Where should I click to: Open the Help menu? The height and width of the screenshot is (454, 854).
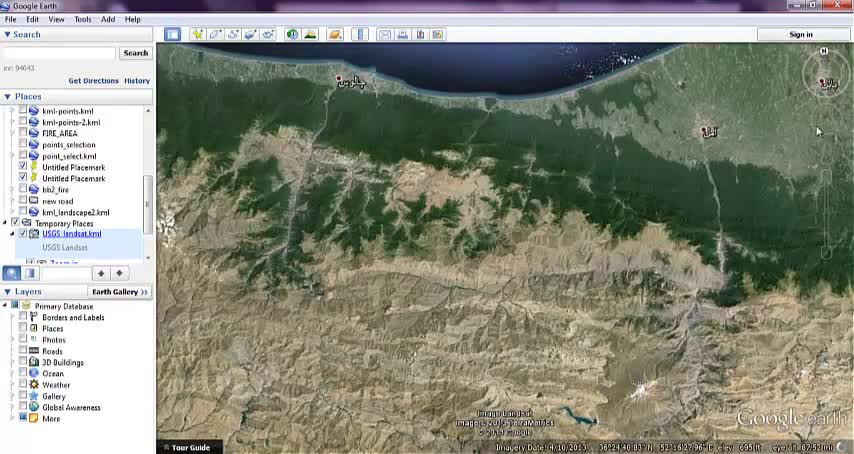(x=132, y=19)
